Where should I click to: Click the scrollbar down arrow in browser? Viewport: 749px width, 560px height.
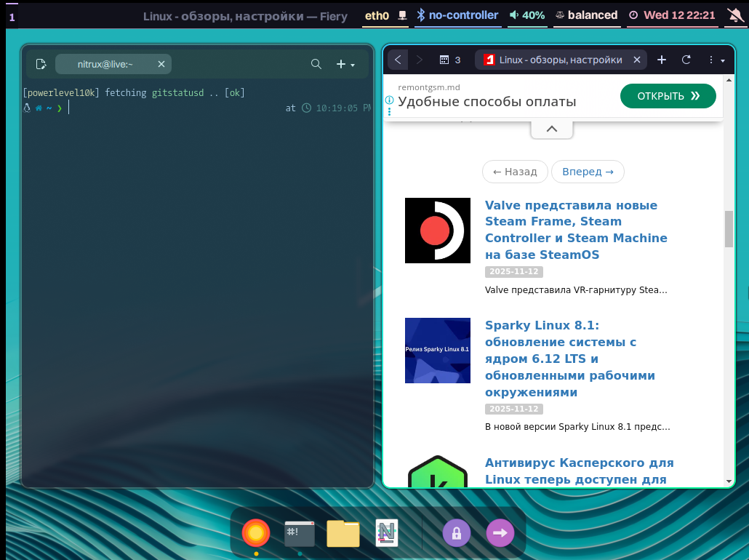pyautogui.click(x=729, y=481)
